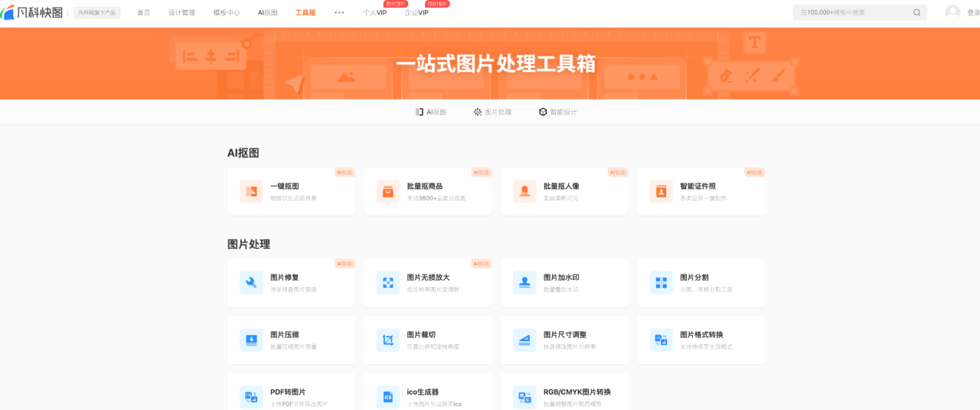The height and width of the screenshot is (410, 980).
Task: Select the ico生成器 icon
Action: [388, 397]
